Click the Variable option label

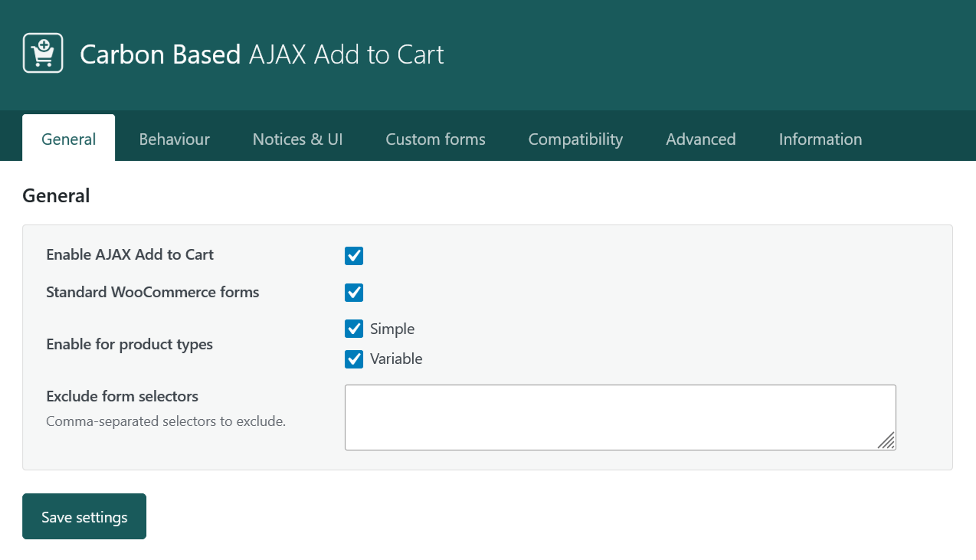click(396, 359)
